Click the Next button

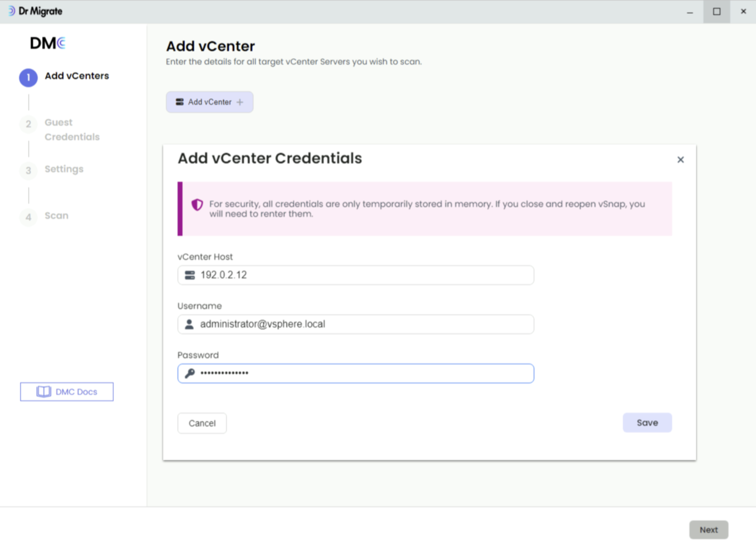pos(708,530)
